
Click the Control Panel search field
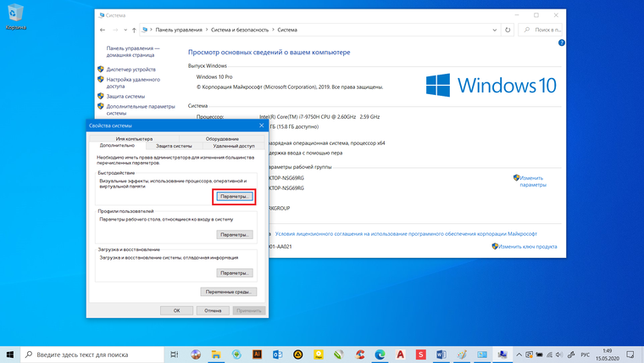pyautogui.click(x=541, y=30)
